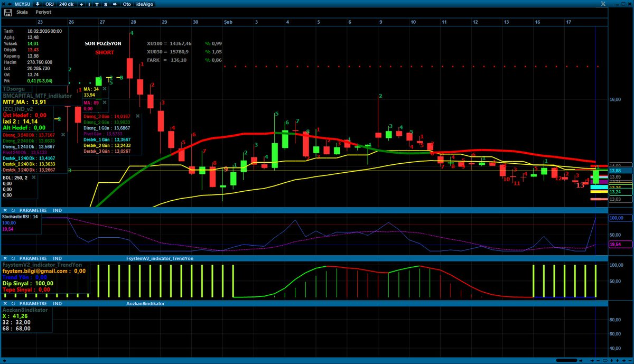Viewport: 634px width, 364px height.
Task: Click the XU100 = 14367,46 readout
Action: pyautogui.click(x=169, y=43)
